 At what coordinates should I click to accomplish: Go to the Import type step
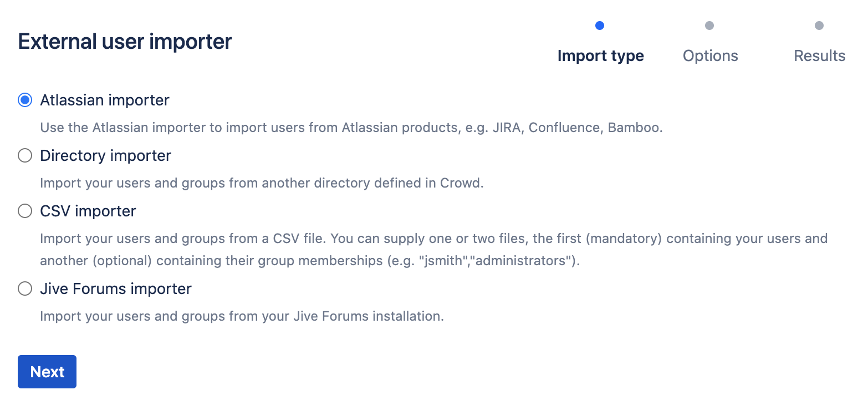600,56
